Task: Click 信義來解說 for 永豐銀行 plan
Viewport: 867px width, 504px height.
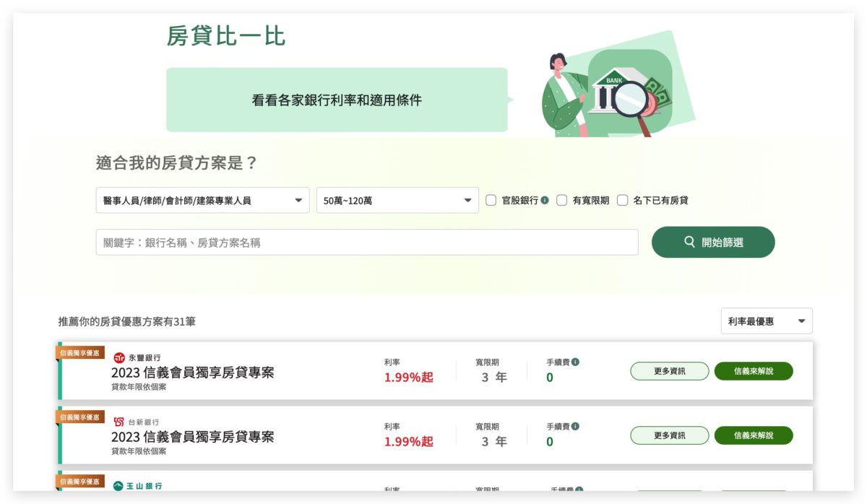Action: pos(754,371)
